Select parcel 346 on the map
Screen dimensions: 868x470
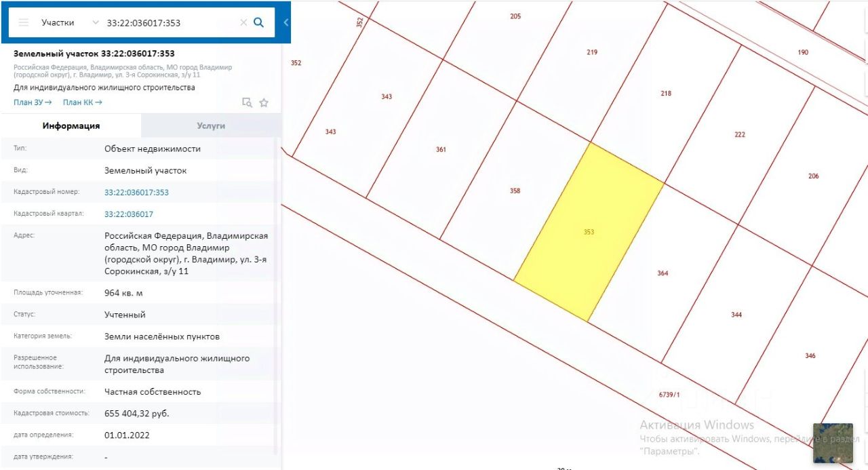pyautogui.click(x=810, y=356)
